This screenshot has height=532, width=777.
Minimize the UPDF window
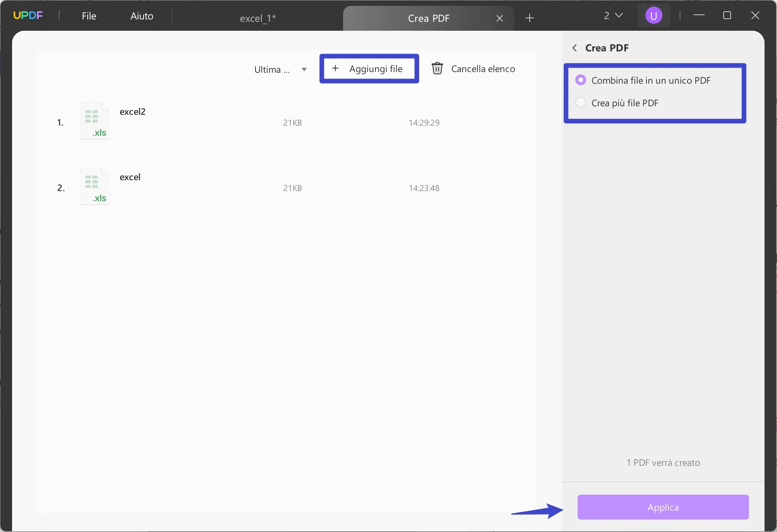click(x=699, y=15)
